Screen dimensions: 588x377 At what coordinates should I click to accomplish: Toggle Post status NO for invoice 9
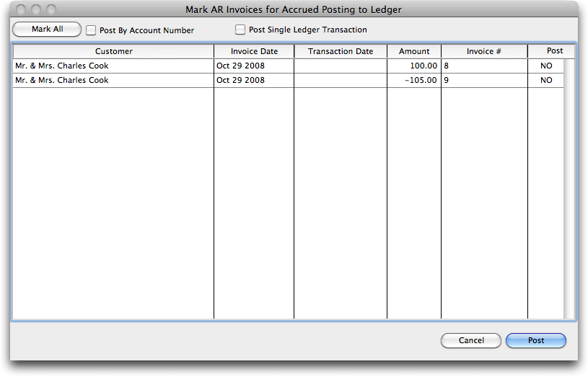pos(546,80)
